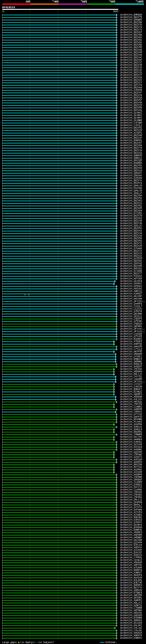Click the UniRef100_A7EAE9 label
The height and width of the screenshot is (644, 146).
coord(131,341)
